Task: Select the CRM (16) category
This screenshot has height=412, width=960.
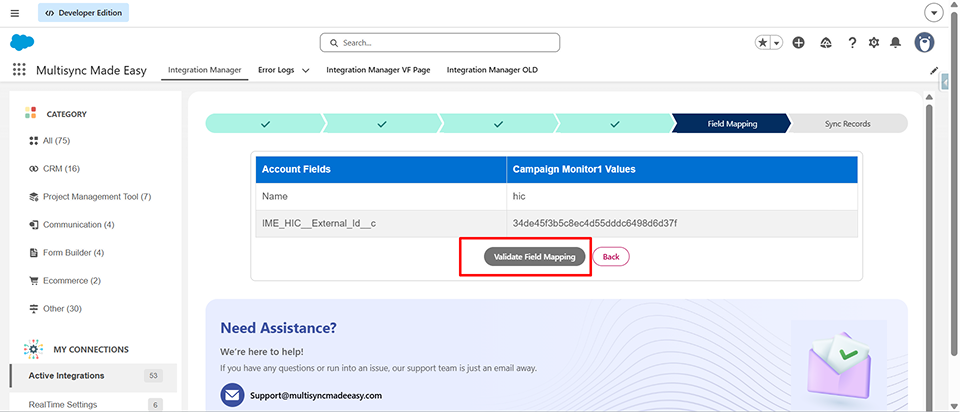Action: (x=61, y=168)
